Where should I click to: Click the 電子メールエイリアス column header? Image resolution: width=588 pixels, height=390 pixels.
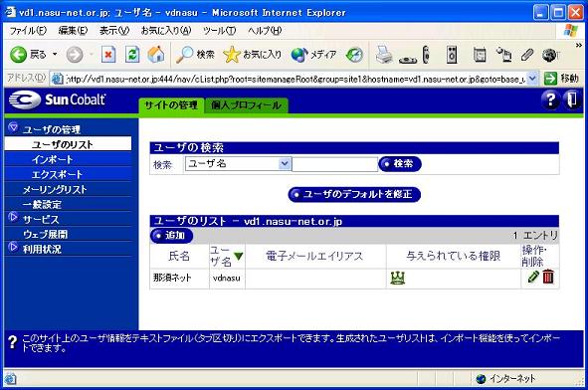[315, 257]
